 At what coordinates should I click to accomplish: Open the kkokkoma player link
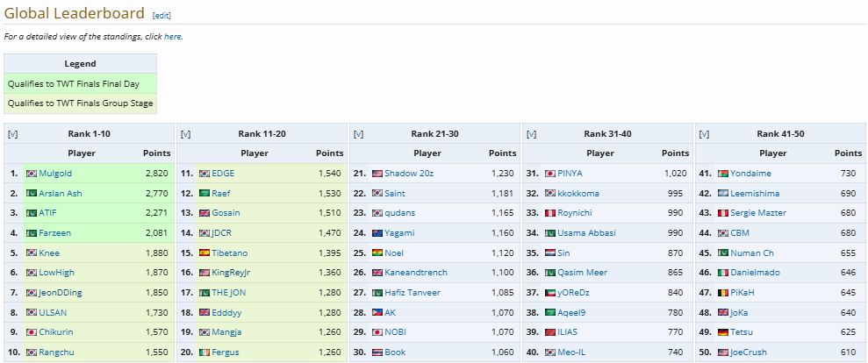point(578,194)
